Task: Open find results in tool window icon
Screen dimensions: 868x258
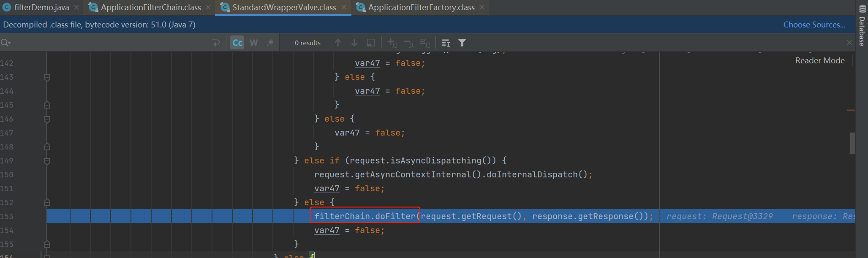Action: click(371, 43)
